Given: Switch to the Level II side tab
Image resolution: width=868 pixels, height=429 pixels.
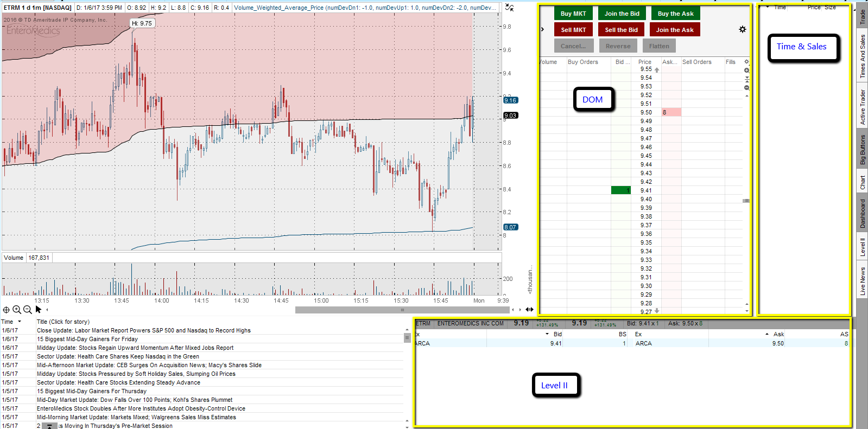Looking at the screenshot, I should coord(862,247).
